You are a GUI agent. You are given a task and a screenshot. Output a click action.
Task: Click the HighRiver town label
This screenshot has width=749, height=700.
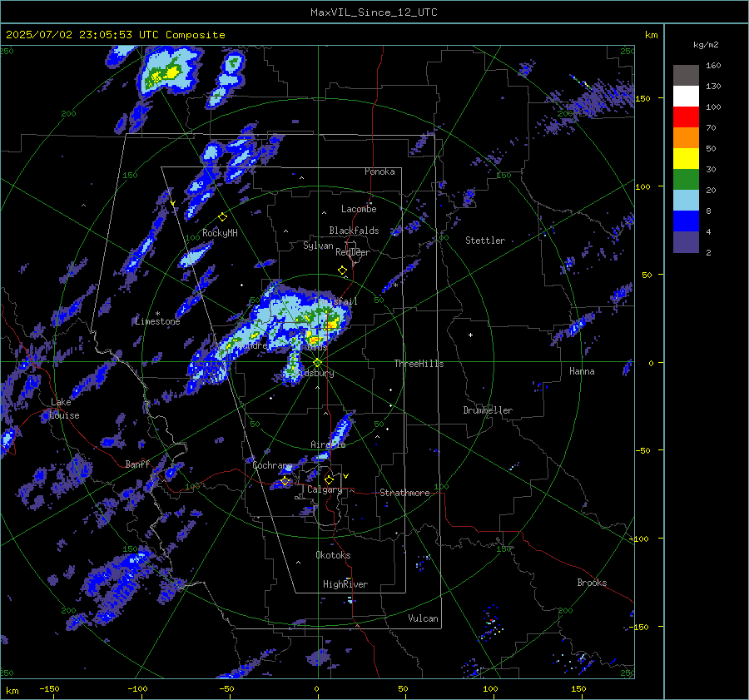tap(345, 584)
